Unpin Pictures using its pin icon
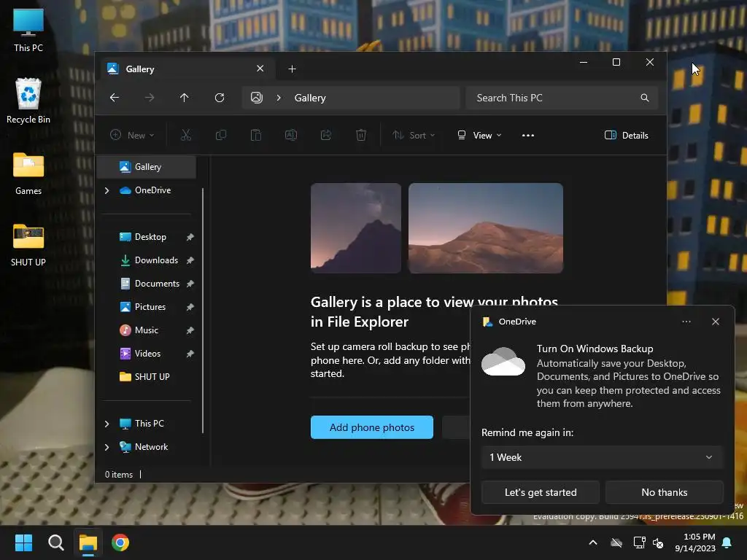 pyautogui.click(x=190, y=307)
